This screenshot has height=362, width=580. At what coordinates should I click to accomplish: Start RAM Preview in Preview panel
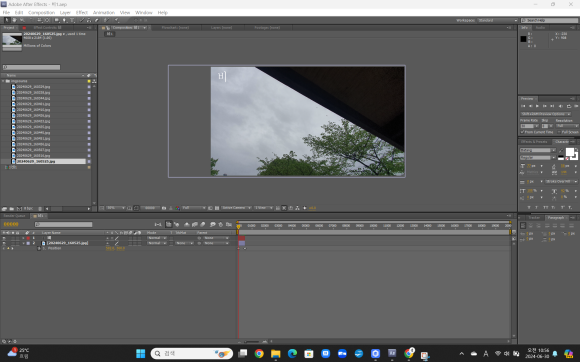click(x=576, y=106)
